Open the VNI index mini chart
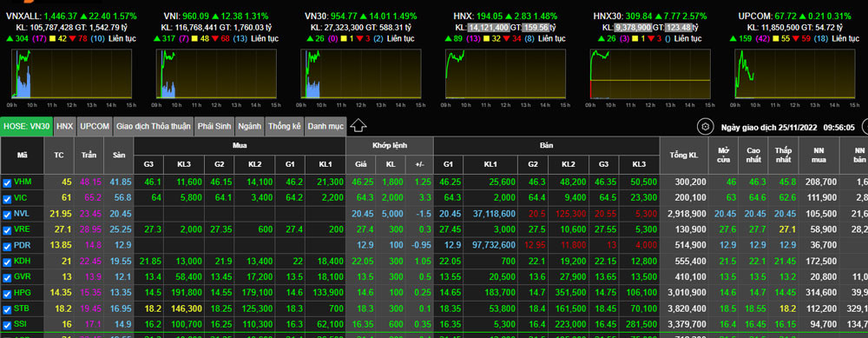Viewport: 868px width, 338px height. tap(216, 74)
